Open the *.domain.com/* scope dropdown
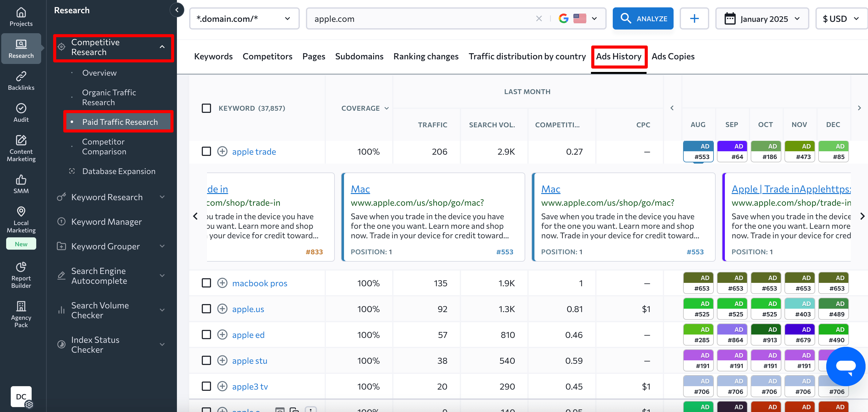The width and height of the screenshot is (868, 412). point(244,18)
